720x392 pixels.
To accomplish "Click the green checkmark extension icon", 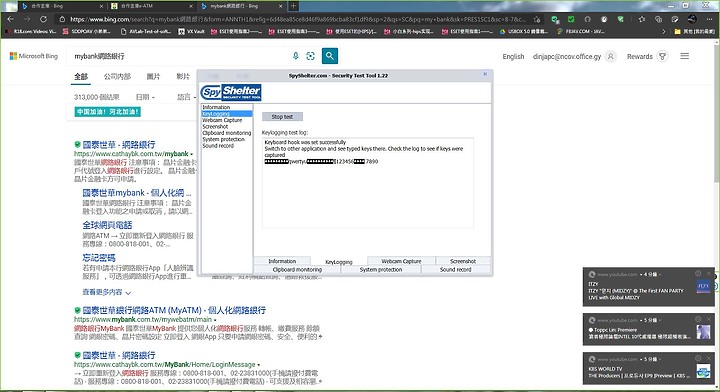I will [x=571, y=19].
